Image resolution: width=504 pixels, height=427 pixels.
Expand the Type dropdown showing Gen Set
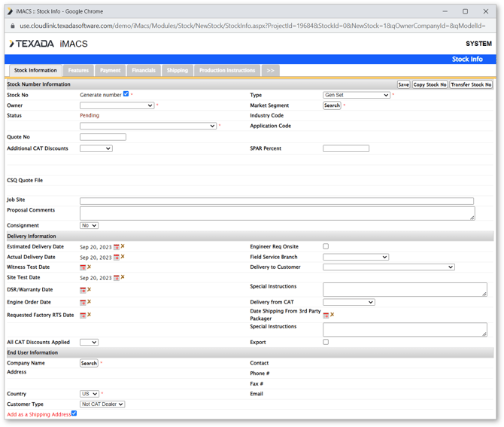356,96
